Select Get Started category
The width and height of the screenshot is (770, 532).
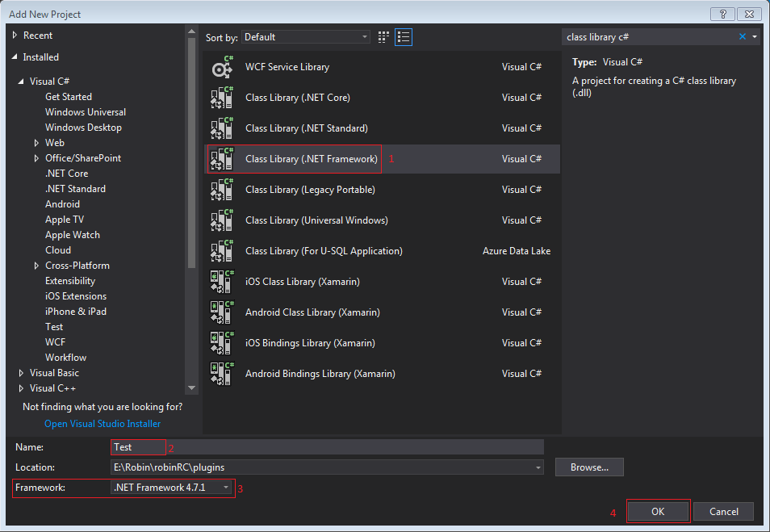click(x=69, y=97)
